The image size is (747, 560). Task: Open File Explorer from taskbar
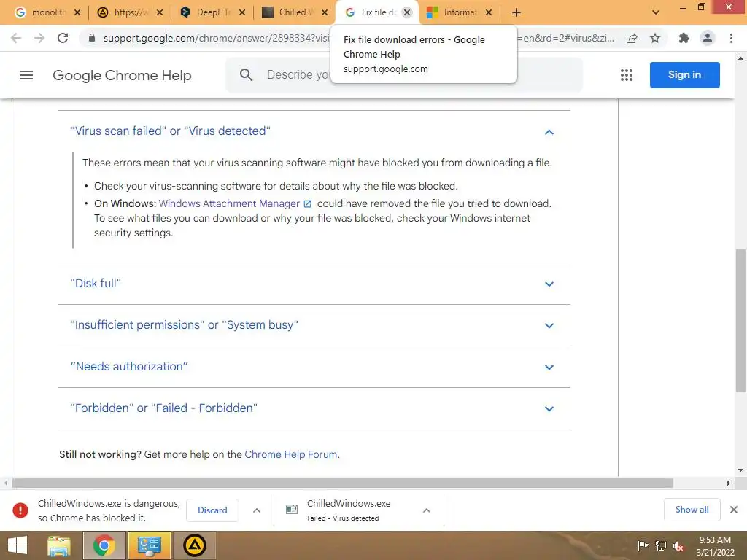(x=58, y=545)
